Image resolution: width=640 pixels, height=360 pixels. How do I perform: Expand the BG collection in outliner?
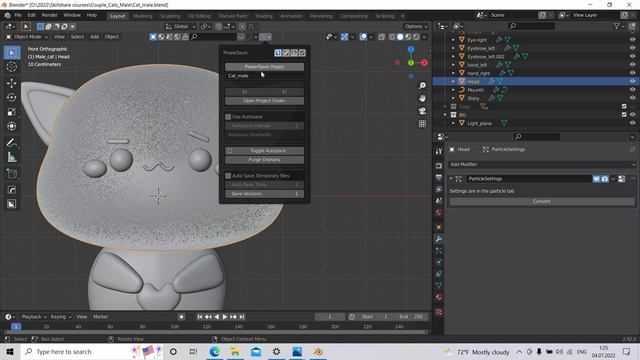445,115
